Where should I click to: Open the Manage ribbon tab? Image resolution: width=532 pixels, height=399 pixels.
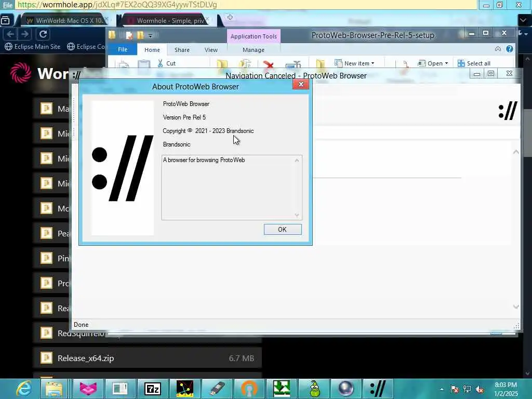point(254,50)
